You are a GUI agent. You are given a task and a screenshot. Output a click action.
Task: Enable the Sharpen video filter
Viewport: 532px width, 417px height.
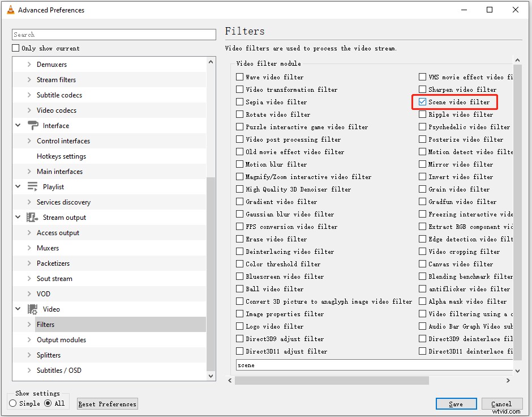tap(422, 89)
